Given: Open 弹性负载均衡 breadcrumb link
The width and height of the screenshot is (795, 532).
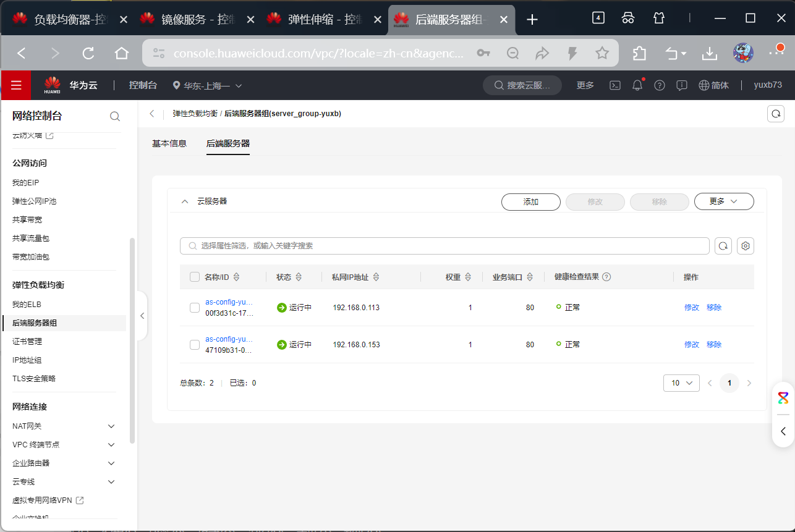Looking at the screenshot, I should [195, 114].
